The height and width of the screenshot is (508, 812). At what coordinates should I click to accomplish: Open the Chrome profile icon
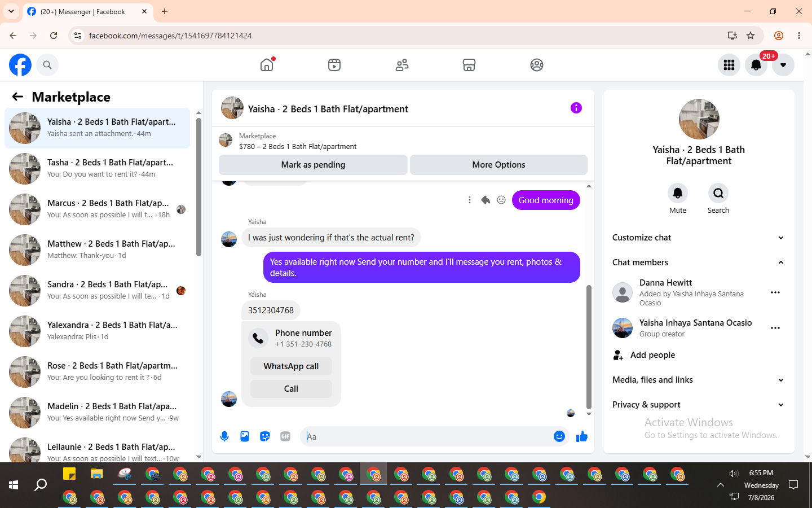[779, 36]
